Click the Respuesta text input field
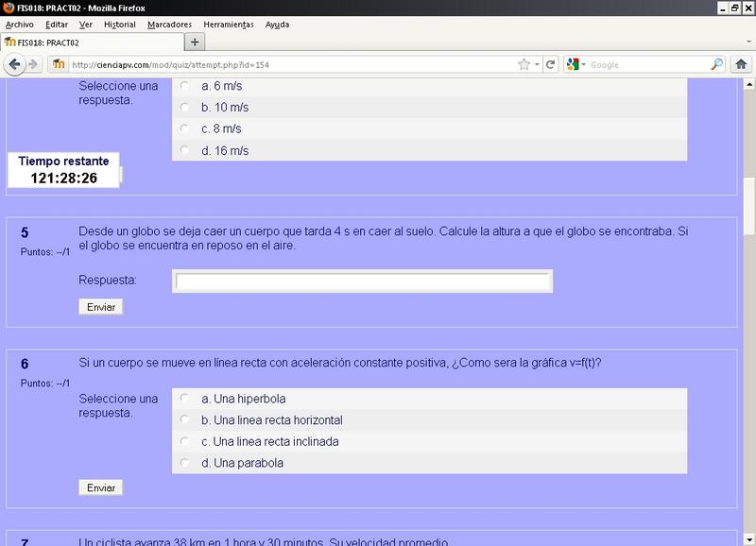 tap(362, 281)
